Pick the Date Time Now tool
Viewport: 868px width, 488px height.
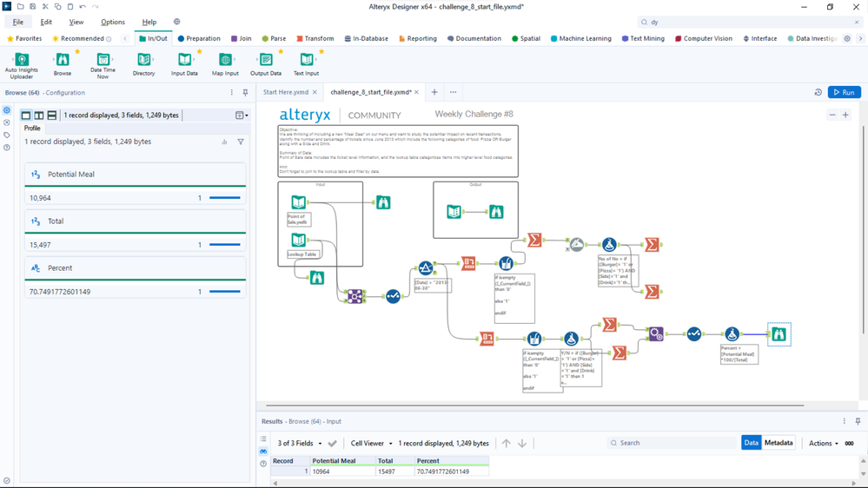pyautogui.click(x=103, y=65)
